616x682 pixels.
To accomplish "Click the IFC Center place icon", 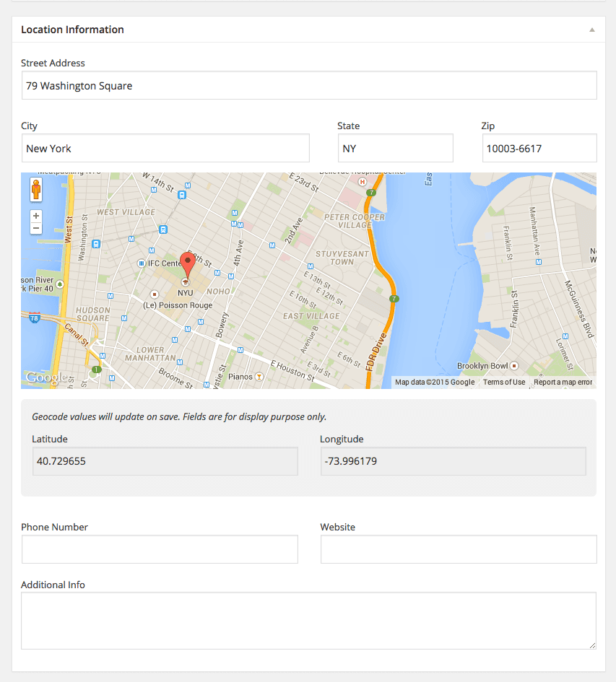I will click(142, 263).
